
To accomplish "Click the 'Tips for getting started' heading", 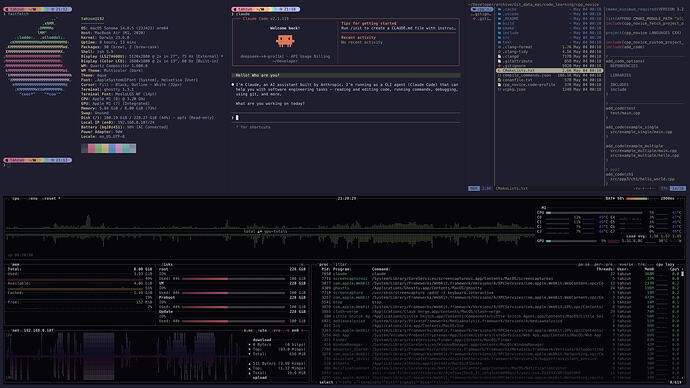I will pyautogui.click(x=369, y=23).
